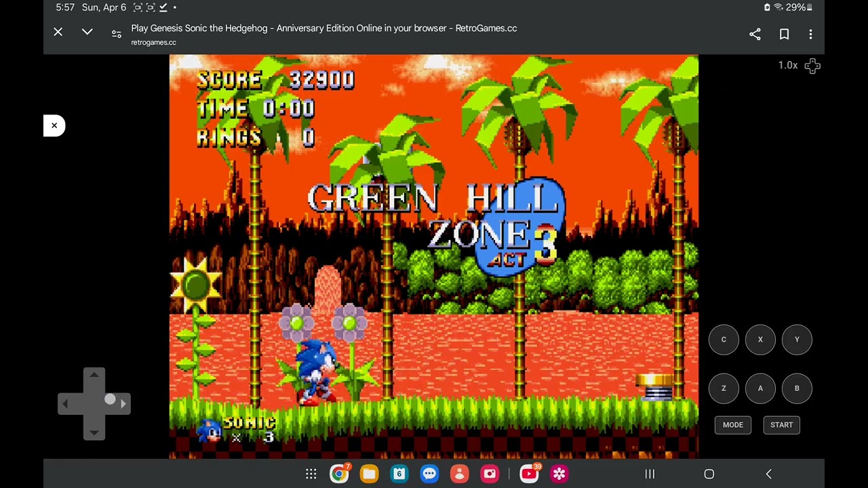Open the My Files folder app
Screen dimensions: 868x488
click(x=369, y=474)
